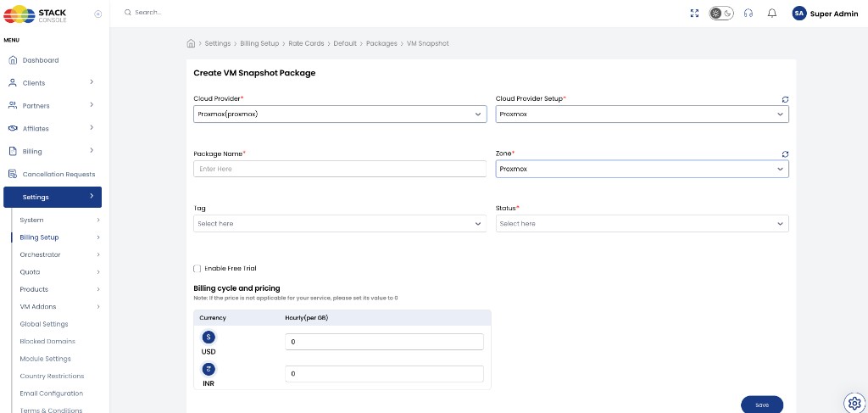Open Zone dropdown
The width and height of the screenshot is (868, 413).
click(x=643, y=169)
